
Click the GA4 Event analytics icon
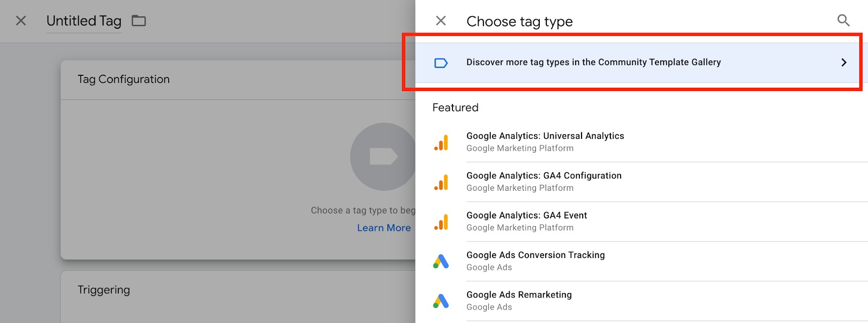441,222
